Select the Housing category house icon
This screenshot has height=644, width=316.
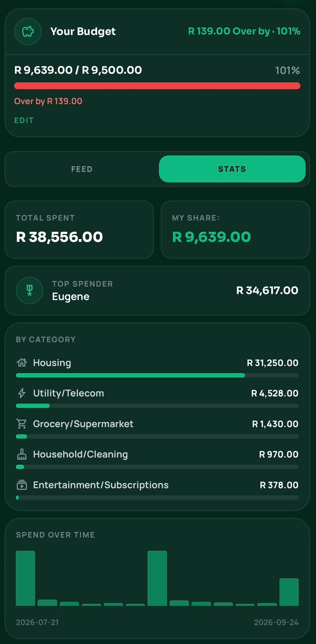coord(22,363)
